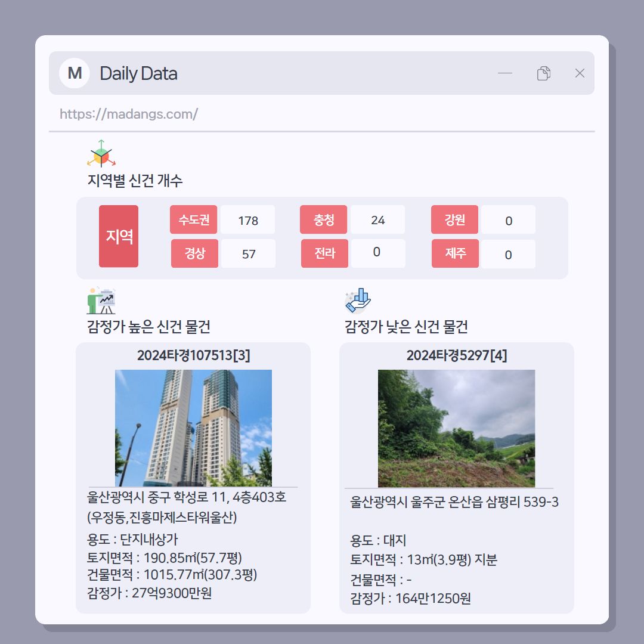The height and width of the screenshot is (644, 644).
Task: Open the overgrown land photo thumbnail
Action: click(456, 428)
